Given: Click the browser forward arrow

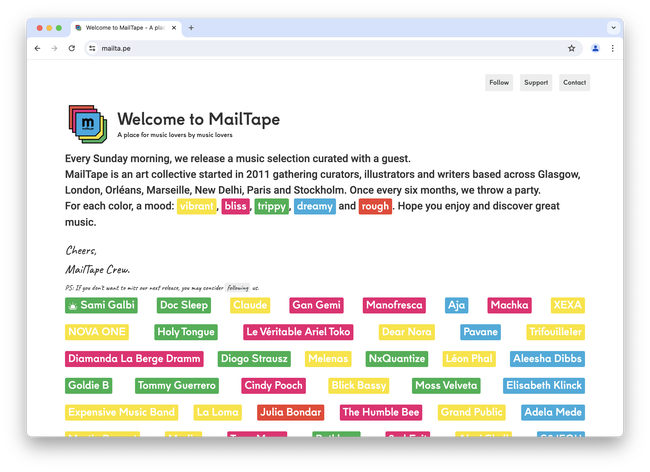Looking at the screenshot, I should (x=54, y=48).
